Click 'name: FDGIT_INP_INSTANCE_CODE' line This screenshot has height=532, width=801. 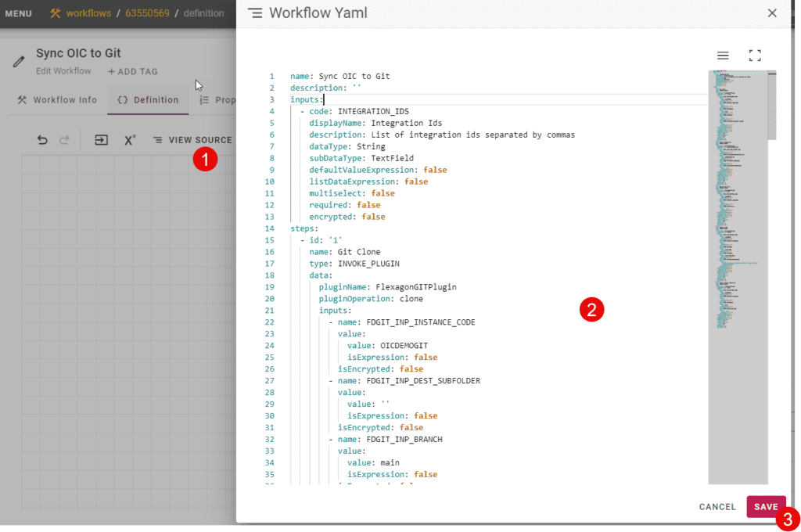coord(406,322)
